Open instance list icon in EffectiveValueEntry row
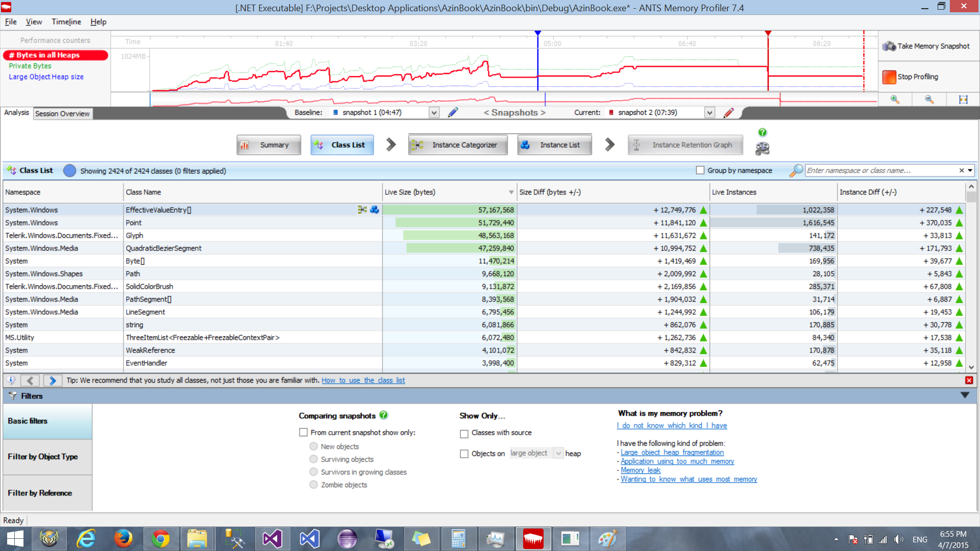This screenshot has width=980, height=551. [375, 210]
